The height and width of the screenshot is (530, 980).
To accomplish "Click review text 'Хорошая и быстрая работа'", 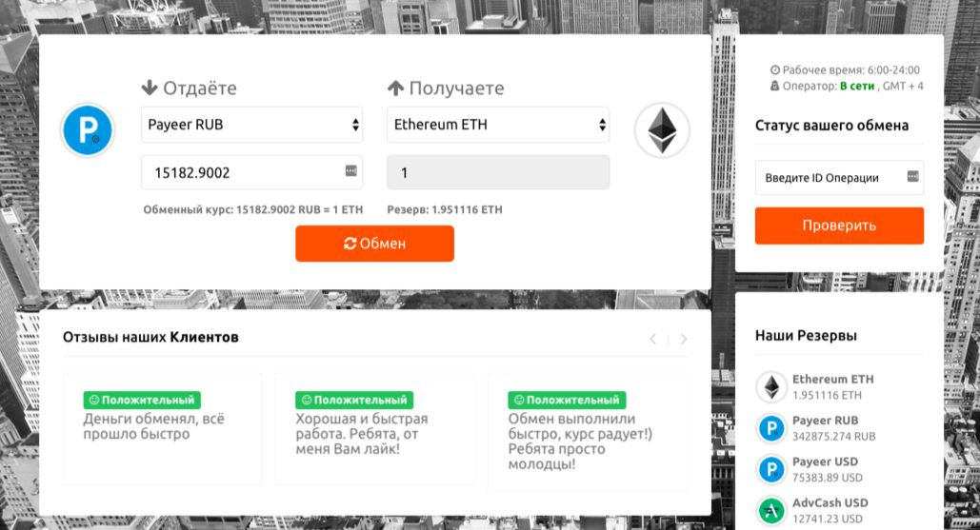I will (x=362, y=434).
